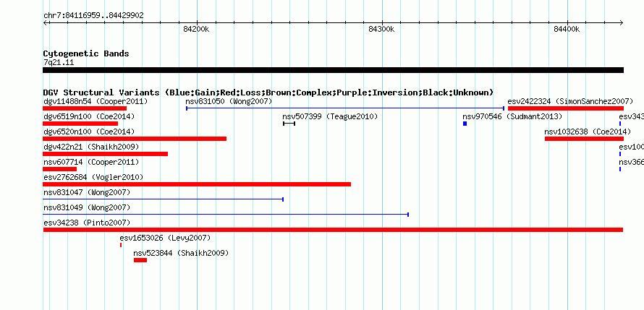Image resolution: width=644 pixels, height=310 pixels.
Task: Open the dgv422n21 (Shaikh2009) label
Action: (x=91, y=147)
